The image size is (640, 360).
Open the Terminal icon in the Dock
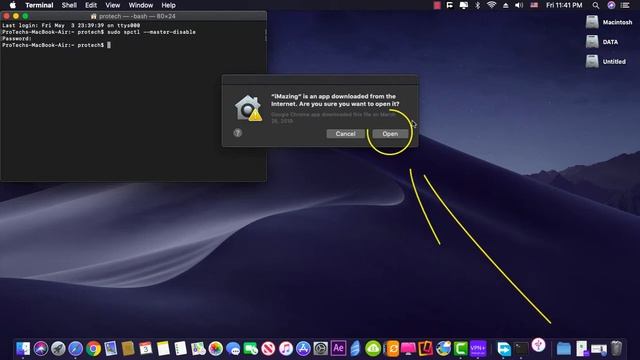click(x=521, y=349)
